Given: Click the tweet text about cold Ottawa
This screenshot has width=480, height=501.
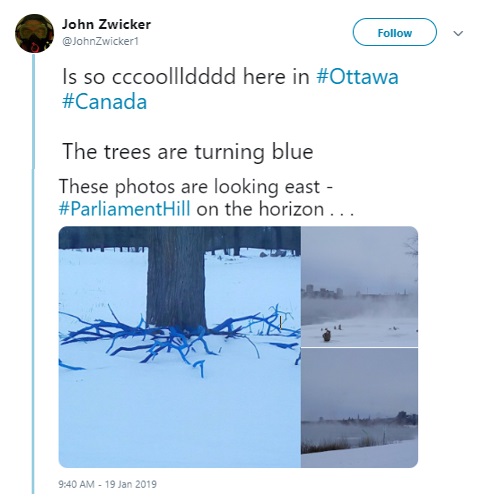Looking at the screenshot, I should click(230, 89).
